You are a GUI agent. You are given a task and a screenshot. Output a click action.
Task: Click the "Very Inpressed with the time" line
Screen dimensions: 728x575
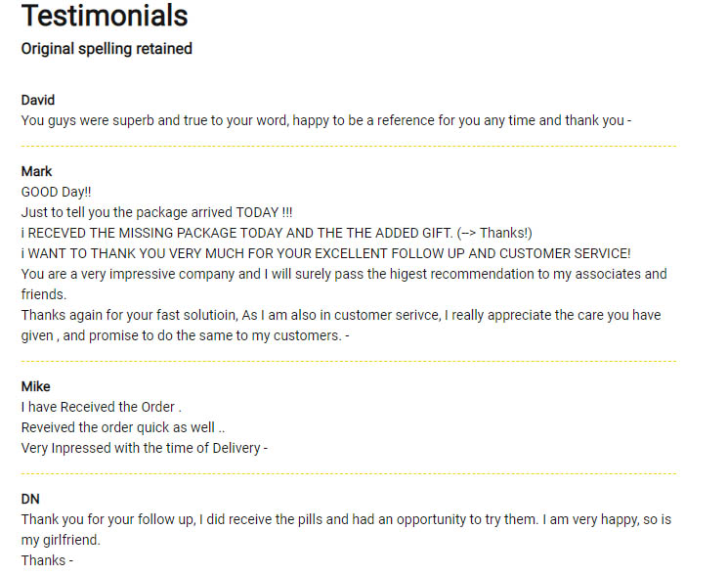coord(145,449)
